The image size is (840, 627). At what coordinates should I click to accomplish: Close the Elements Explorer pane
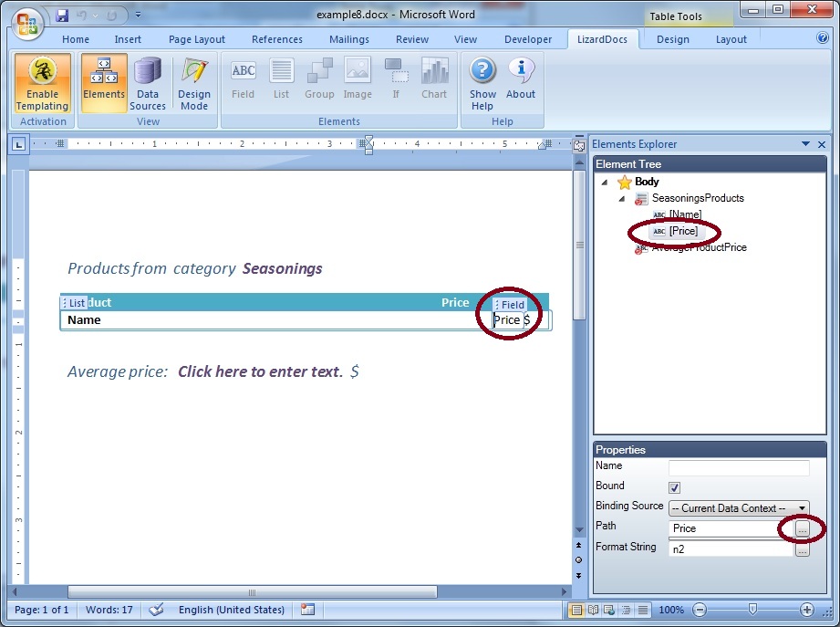click(x=822, y=144)
